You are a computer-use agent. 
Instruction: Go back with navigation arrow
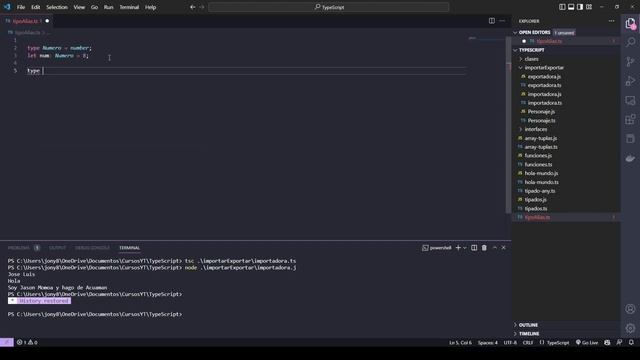click(193, 7)
